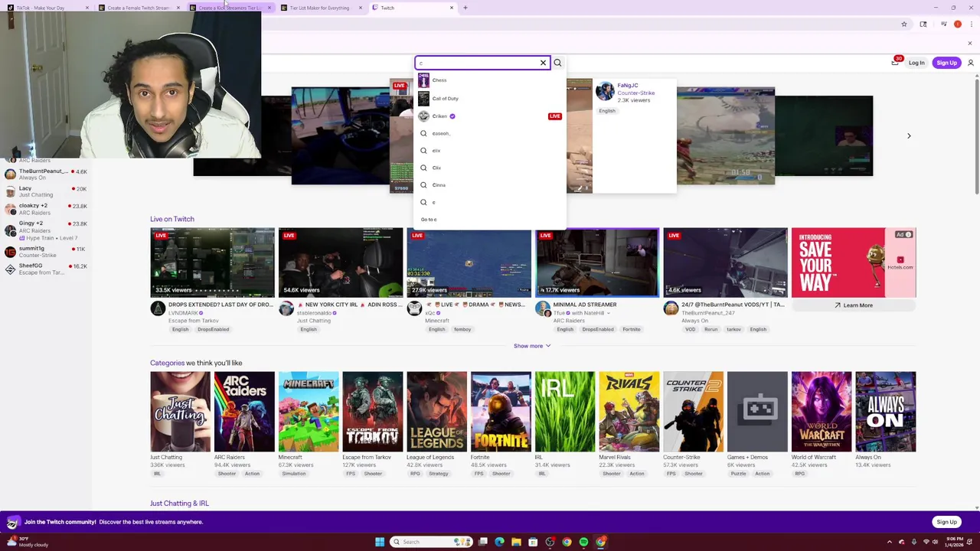Open Spotify from the taskbar

click(x=583, y=542)
